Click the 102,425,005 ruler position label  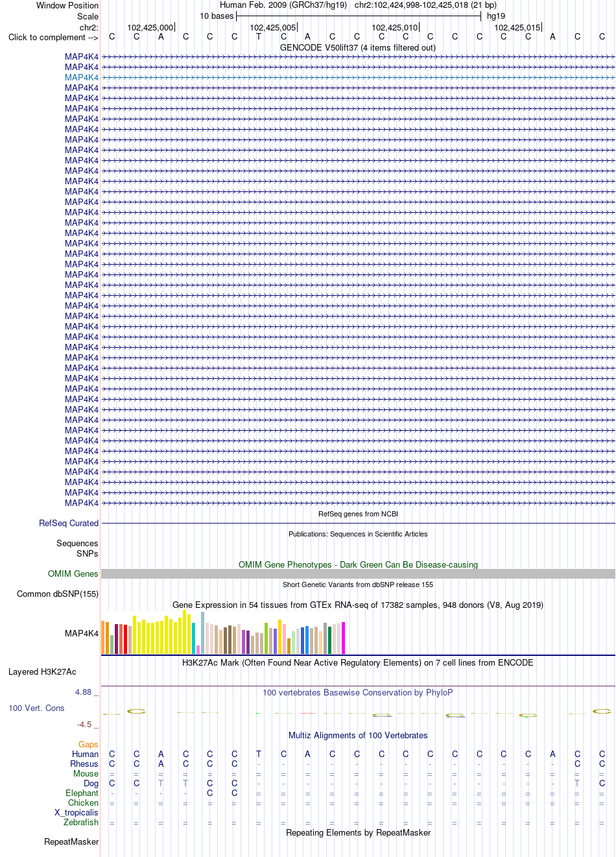[x=273, y=27]
